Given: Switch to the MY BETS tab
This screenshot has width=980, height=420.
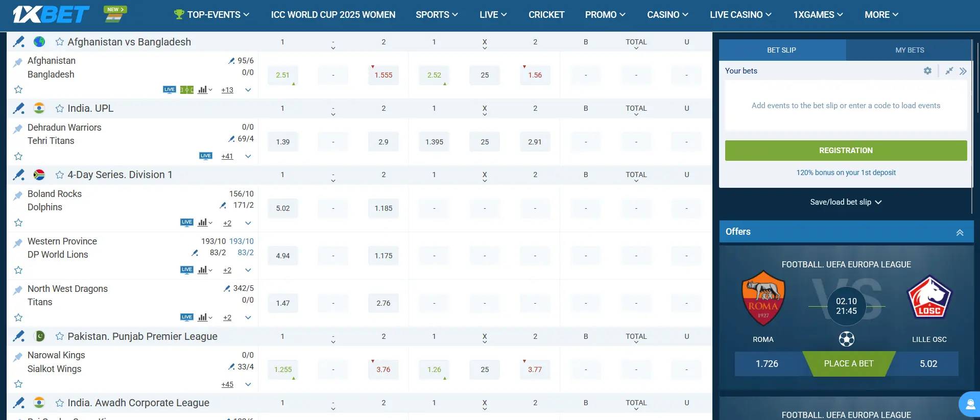Looking at the screenshot, I should (909, 50).
